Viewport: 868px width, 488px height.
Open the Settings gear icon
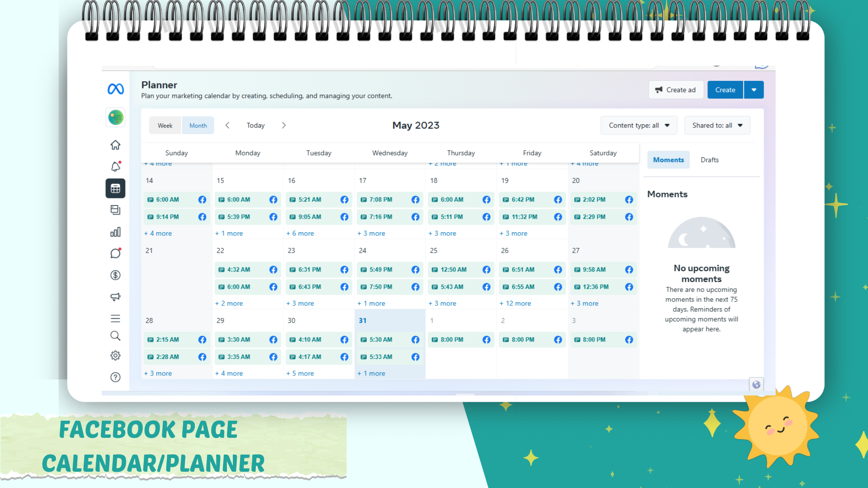pos(115,356)
